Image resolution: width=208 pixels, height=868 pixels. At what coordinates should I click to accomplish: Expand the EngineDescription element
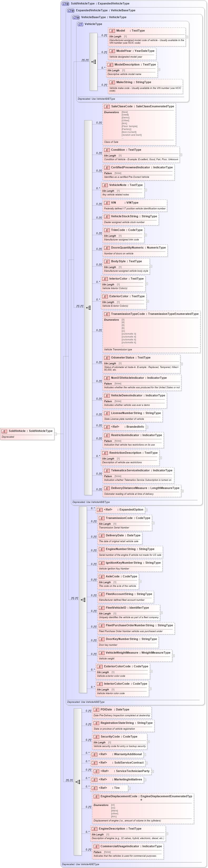click(167, 834)
